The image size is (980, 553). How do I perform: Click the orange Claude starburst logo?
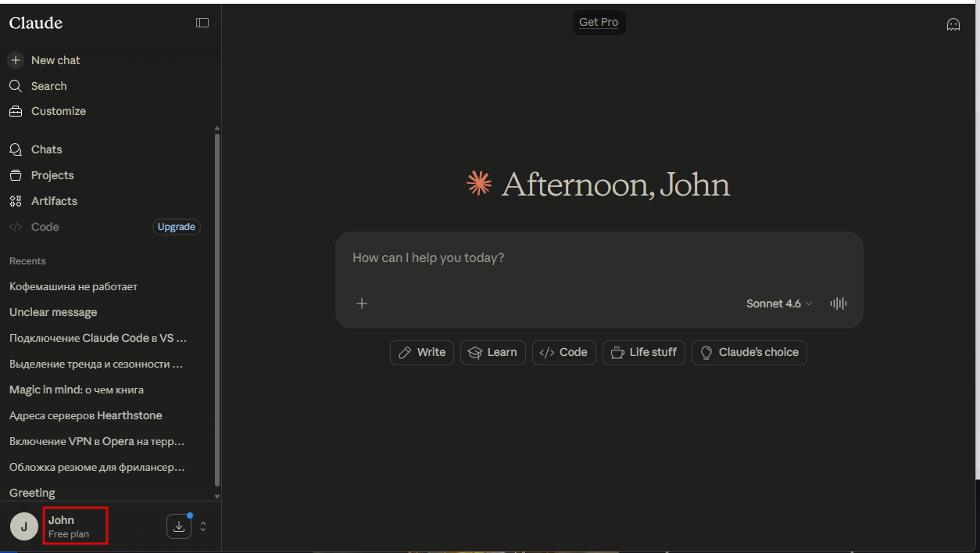(x=479, y=184)
